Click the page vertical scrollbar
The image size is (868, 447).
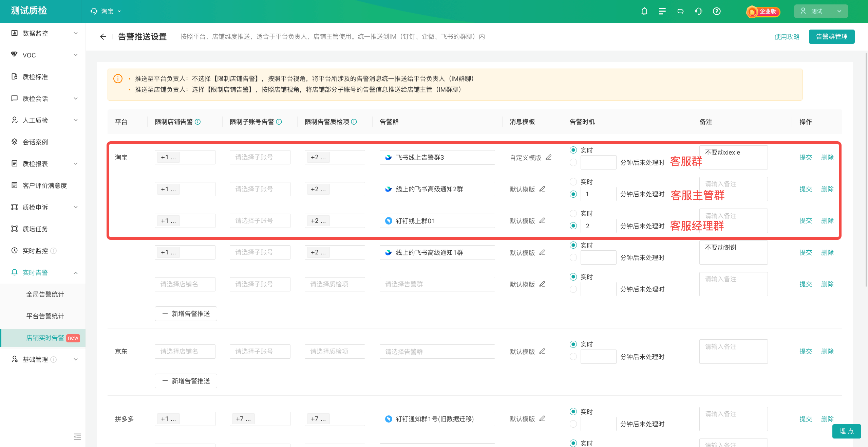(866, 170)
